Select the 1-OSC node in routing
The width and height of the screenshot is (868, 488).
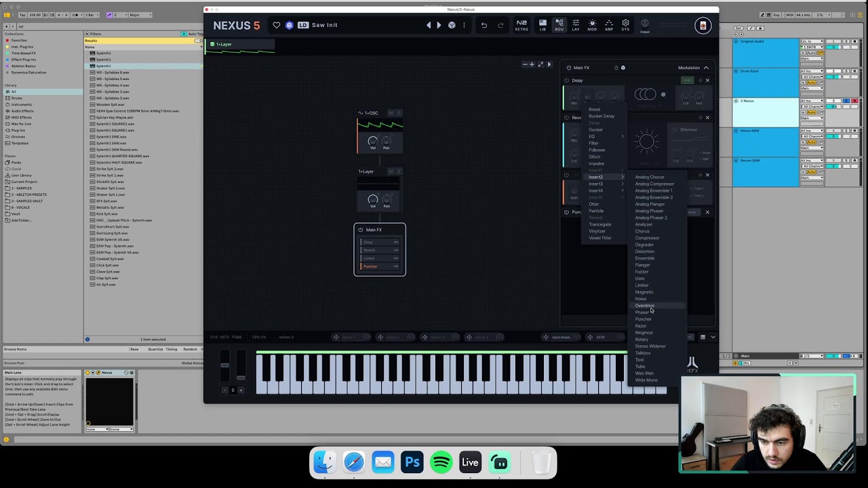(380, 131)
